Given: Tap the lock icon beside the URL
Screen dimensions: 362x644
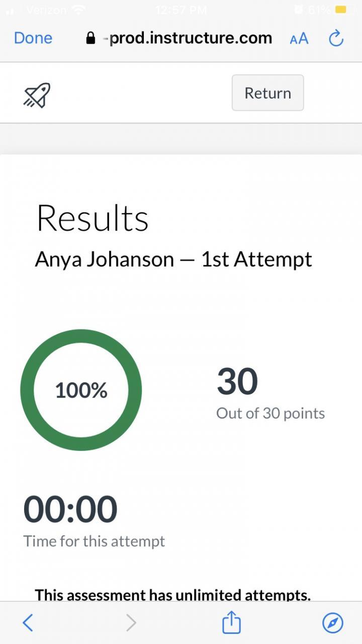Looking at the screenshot, I should click(x=90, y=39).
